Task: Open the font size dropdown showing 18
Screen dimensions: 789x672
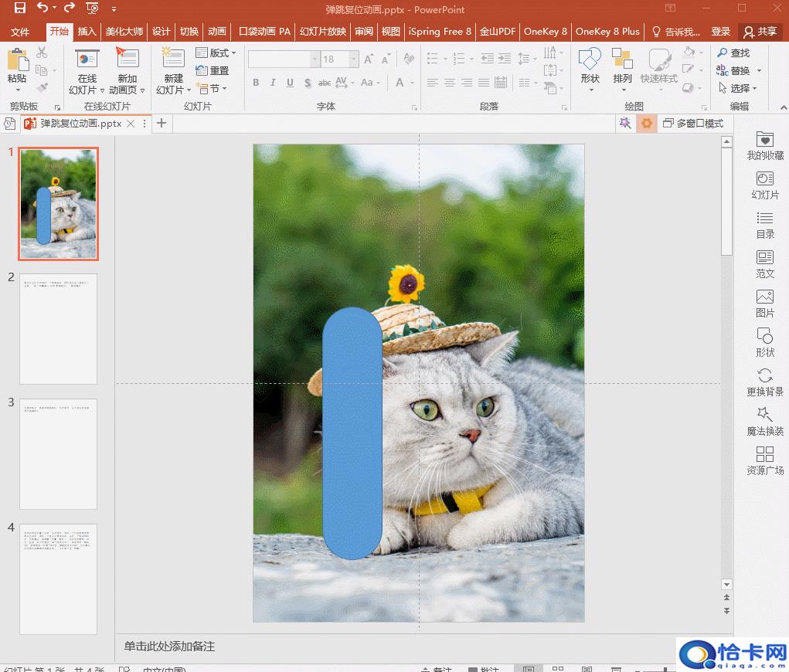Action: pos(353,59)
